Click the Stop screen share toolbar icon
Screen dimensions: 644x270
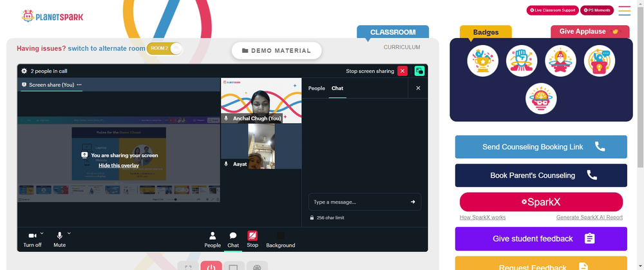click(252, 239)
